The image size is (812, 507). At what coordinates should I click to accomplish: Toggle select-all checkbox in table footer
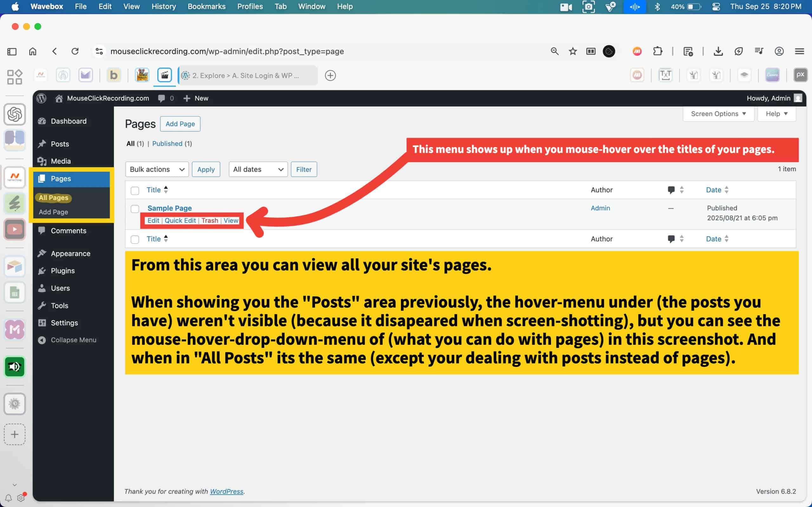[135, 240]
